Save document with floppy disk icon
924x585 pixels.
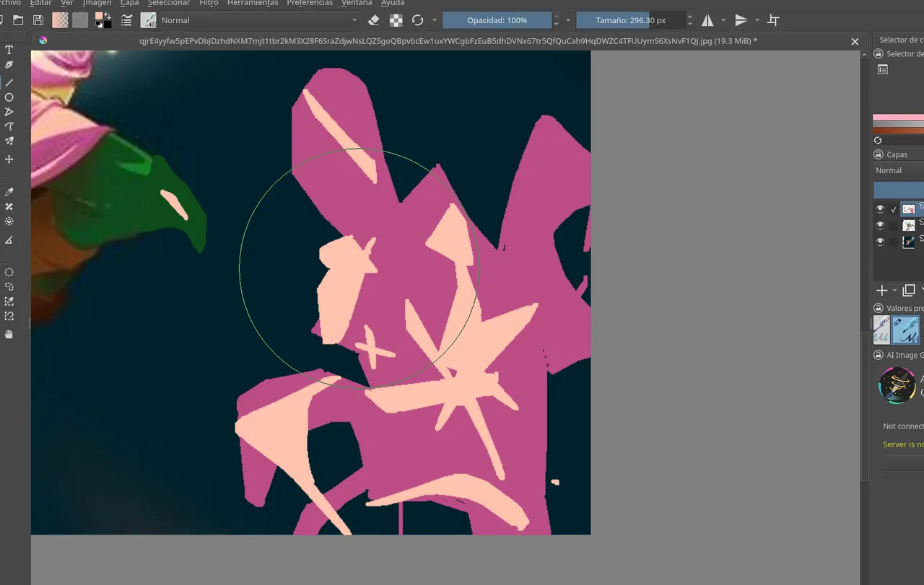tap(38, 20)
